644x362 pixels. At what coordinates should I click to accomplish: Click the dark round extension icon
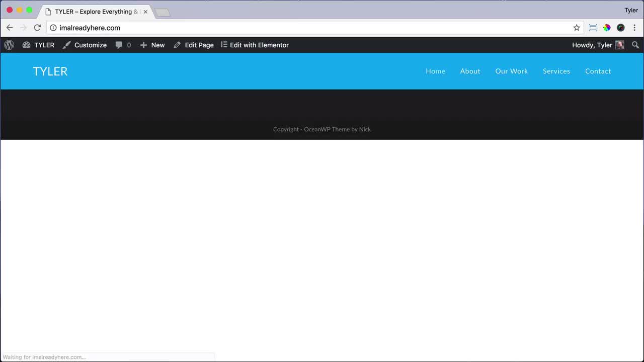click(620, 28)
